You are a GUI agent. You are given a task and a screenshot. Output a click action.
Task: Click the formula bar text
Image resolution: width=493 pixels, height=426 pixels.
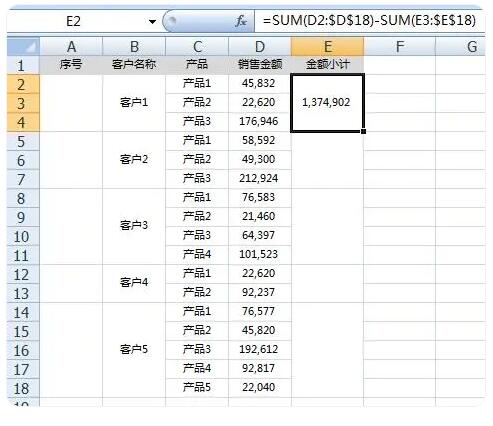tap(369, 21)
